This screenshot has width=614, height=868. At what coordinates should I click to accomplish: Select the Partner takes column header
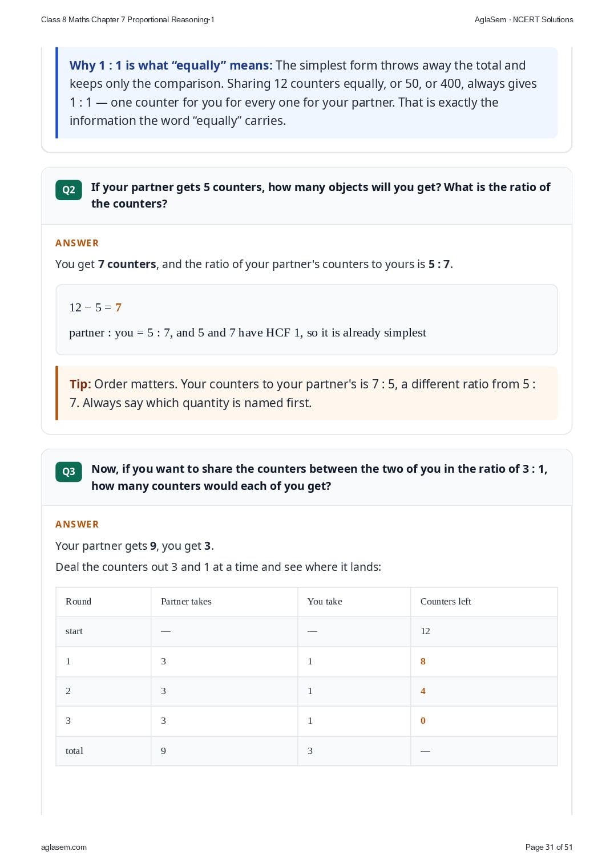pyautogui.click(x=186, y=601)
